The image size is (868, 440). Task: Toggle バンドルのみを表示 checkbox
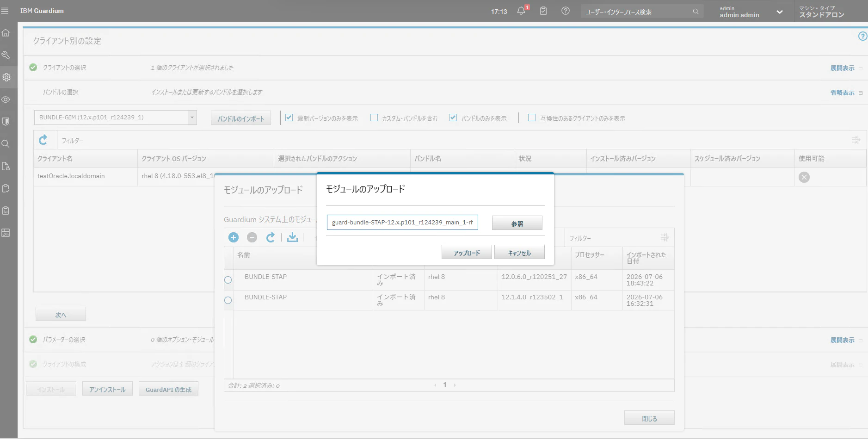pos(453,118)
